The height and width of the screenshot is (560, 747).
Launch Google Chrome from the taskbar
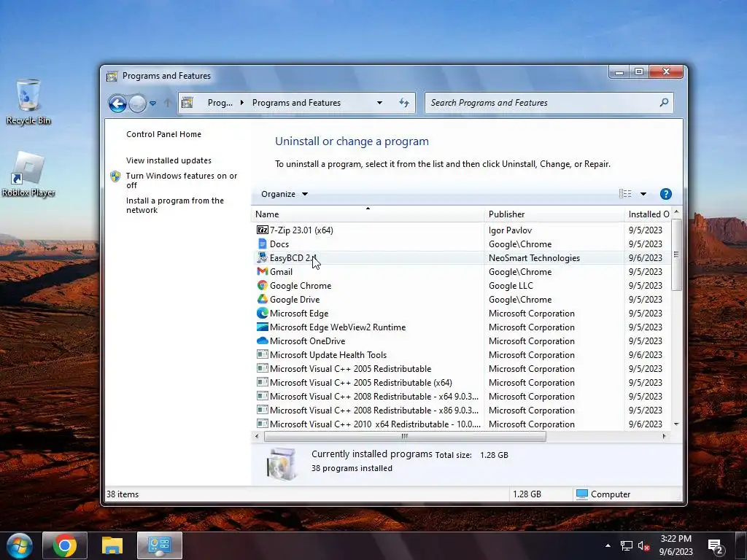click(65, 545)
